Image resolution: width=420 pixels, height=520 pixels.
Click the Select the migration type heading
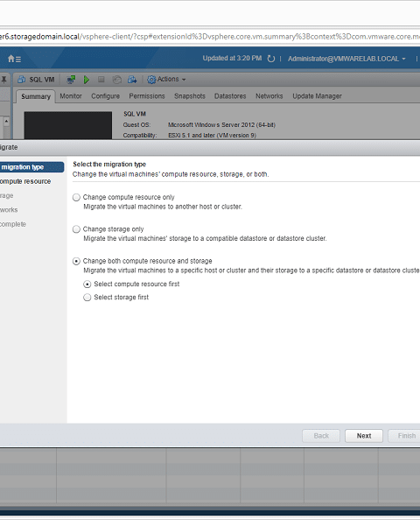[109, 165]
